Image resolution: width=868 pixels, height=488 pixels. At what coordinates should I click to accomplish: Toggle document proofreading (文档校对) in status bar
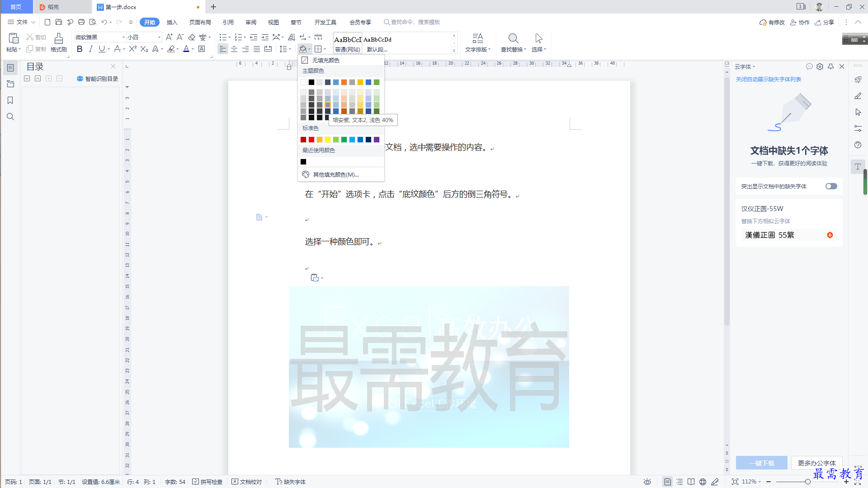point(247,482)
